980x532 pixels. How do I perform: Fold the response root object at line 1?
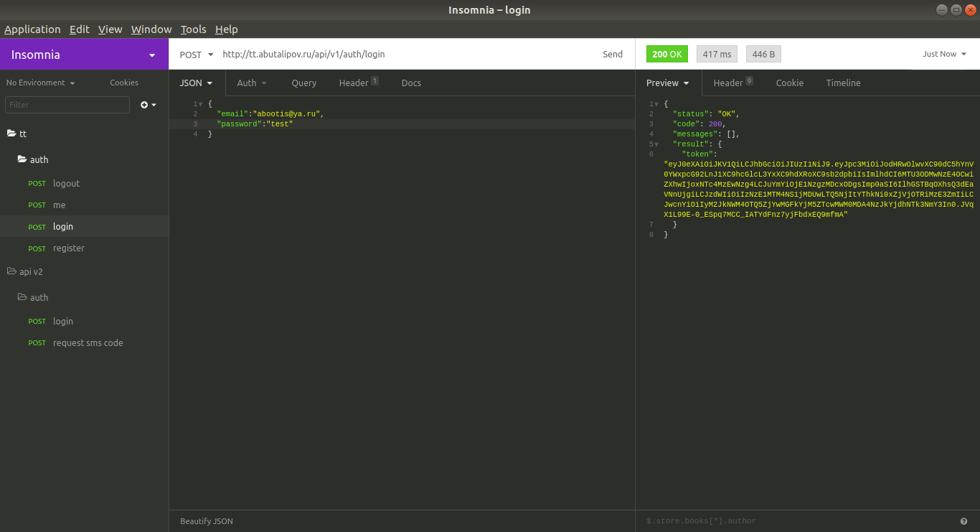click(x=656, y=104)
